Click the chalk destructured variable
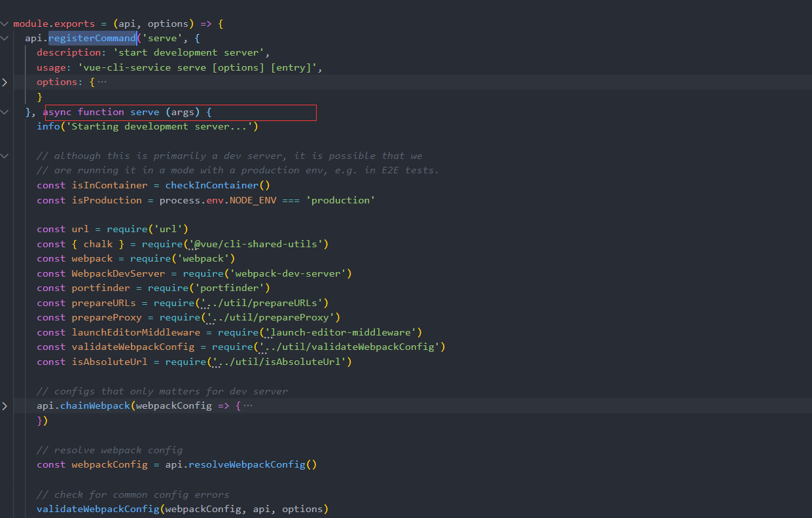Screen dimensions: 812x518 click(98, 244)
